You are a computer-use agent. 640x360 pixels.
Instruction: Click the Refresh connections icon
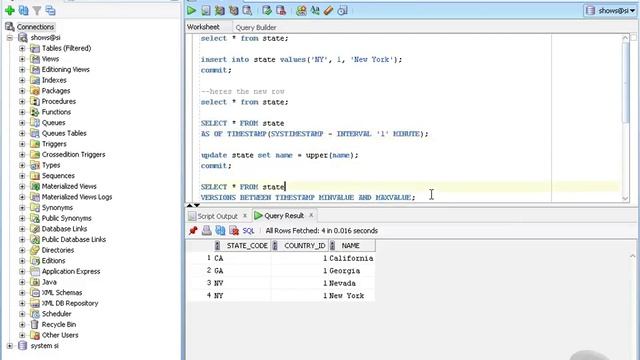pos(24,11)
